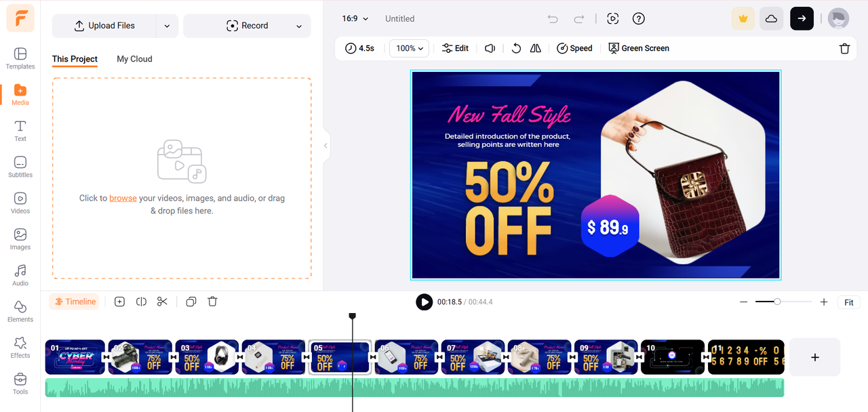Zoom in timeline with plus button
Viewport: 868px width, 412px height.
(x=824, y=302)
